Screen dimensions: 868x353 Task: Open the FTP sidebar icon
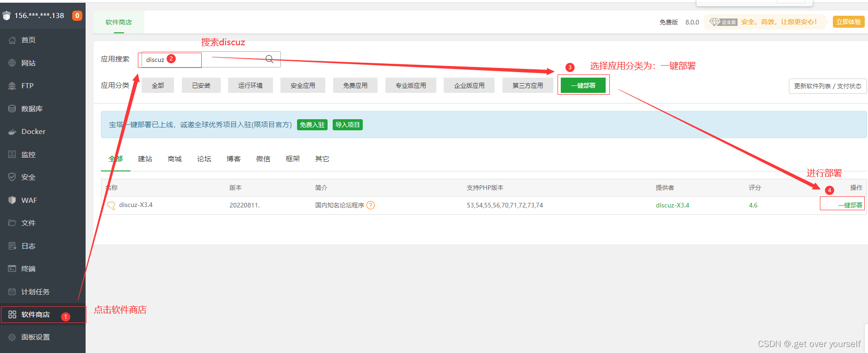coord(12,86)
